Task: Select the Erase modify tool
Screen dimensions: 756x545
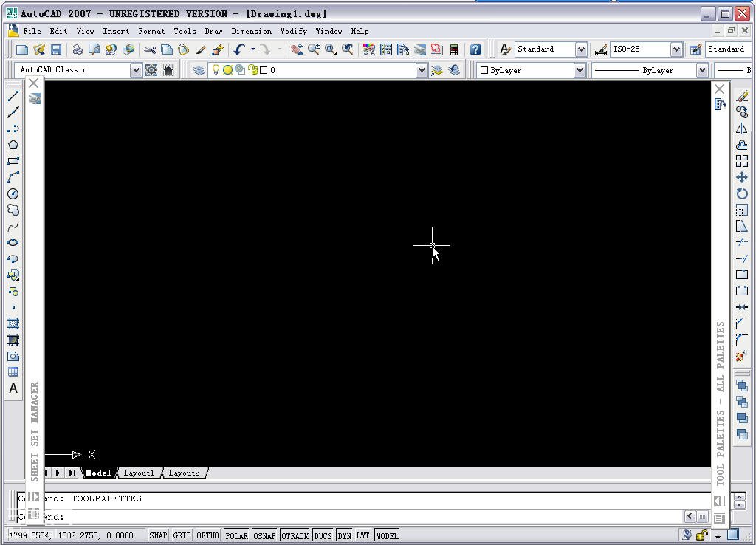Action: [742, 97]
